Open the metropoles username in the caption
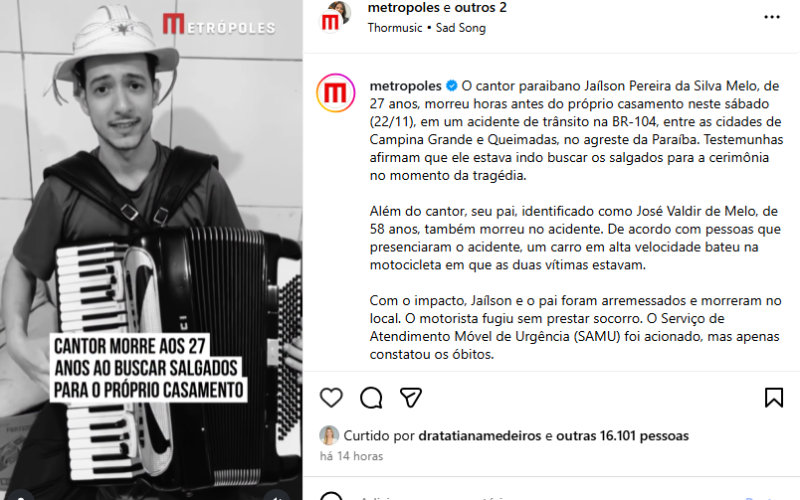Viewport: 800px width, 500px height. coord(406,86)
